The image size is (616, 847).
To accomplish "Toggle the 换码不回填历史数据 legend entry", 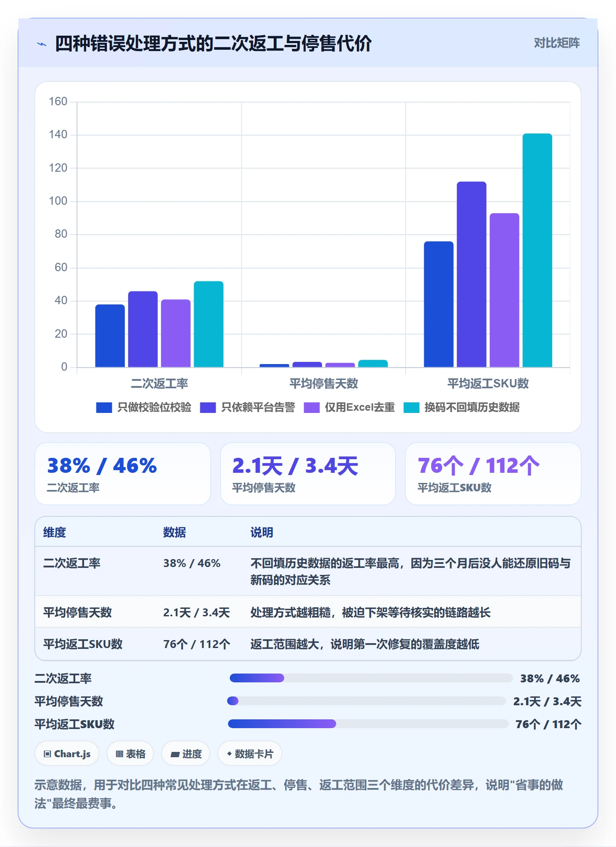I will click(x=462, y=408).
